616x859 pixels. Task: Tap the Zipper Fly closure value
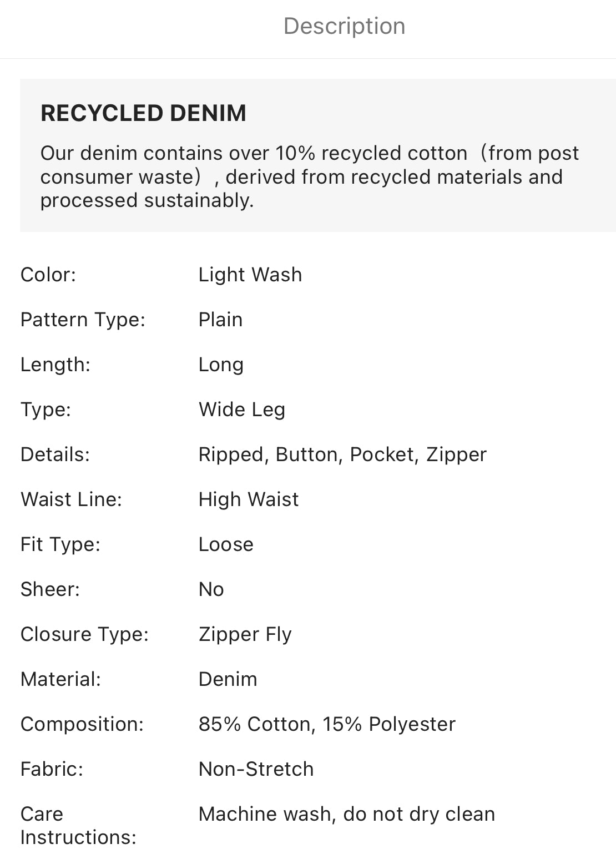[x=245, y=634]
